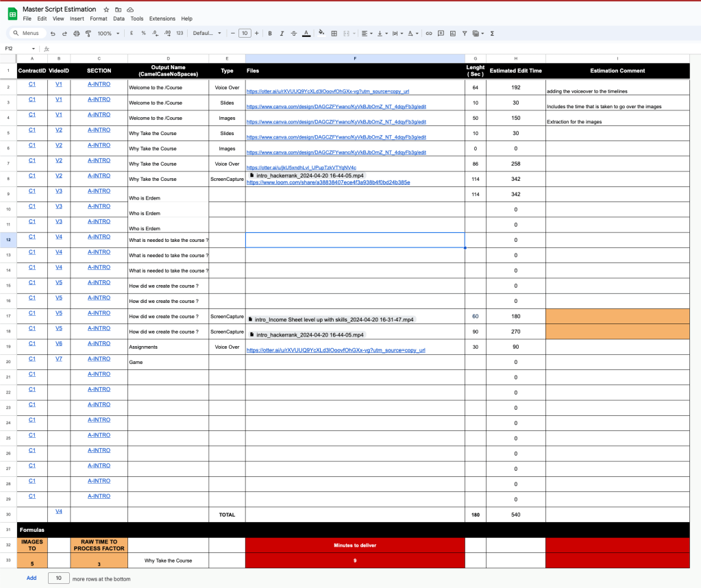Open vertical align dropdown

(382, 34)
